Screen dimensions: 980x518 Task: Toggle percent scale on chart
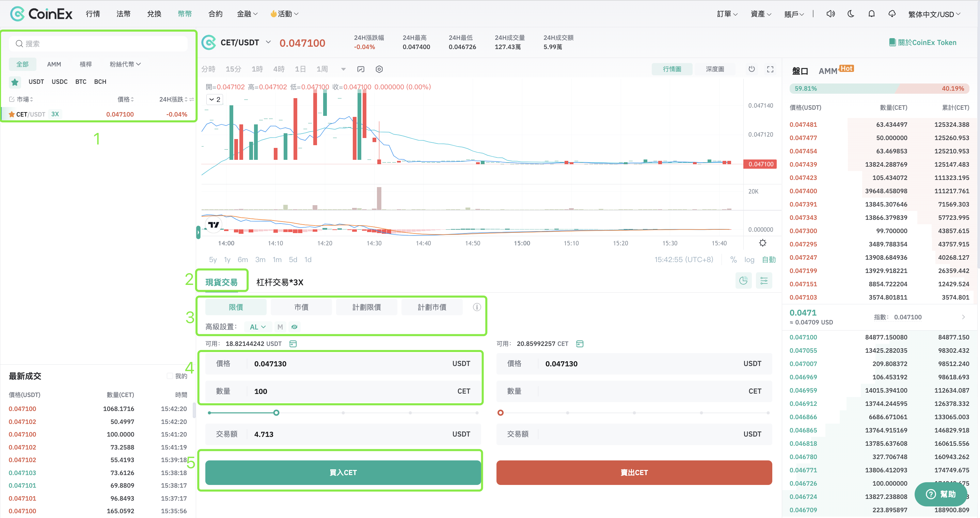733,260
